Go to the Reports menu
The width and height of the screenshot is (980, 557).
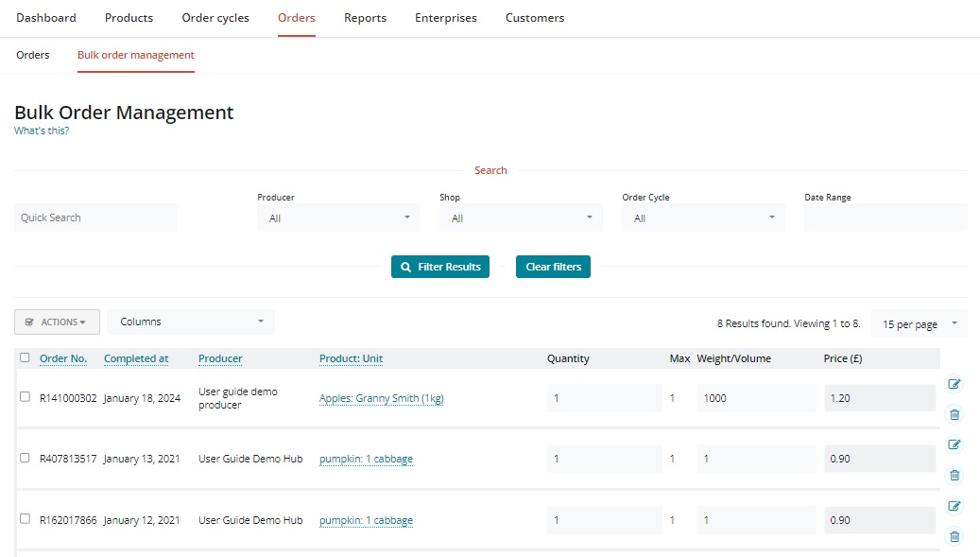tap(365, 18)
